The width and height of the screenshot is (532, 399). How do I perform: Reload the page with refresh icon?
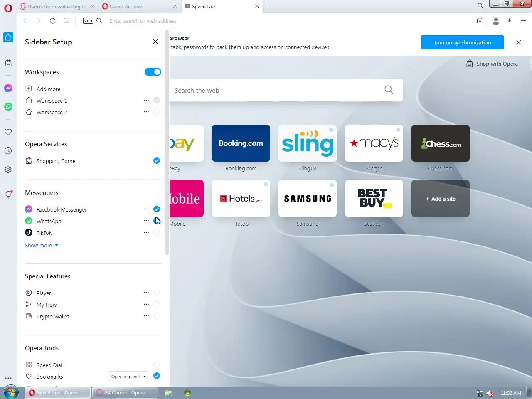52,21
